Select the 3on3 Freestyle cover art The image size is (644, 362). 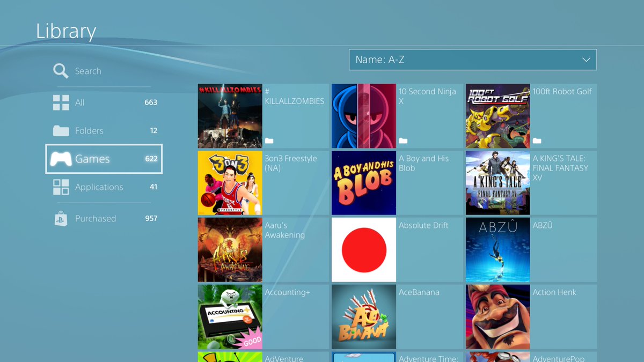pos(230,183)
